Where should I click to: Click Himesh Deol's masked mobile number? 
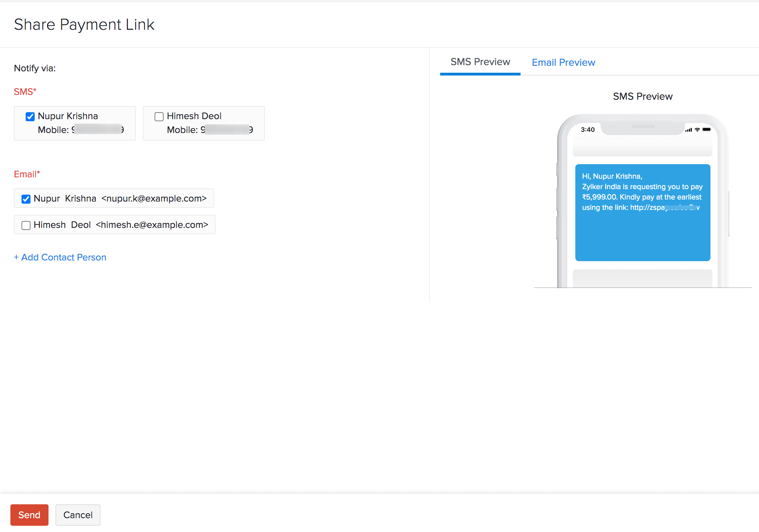[x=227, y=130]
